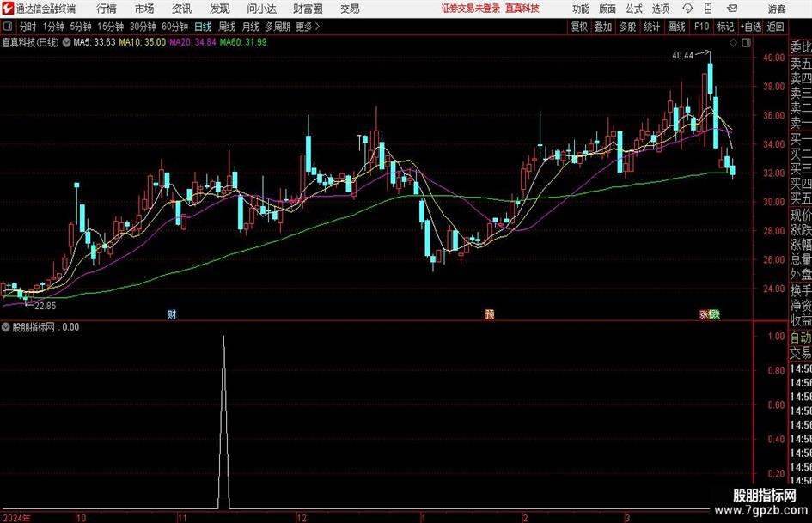
Task: Click the 直真科技 stock name in the title bar
Action: coord(522,9)
